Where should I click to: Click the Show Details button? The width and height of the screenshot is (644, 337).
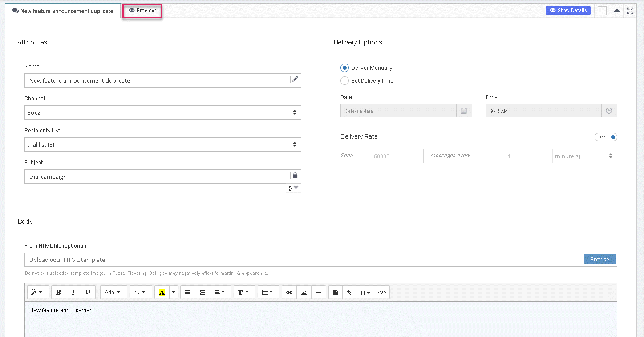click(x=568, y=10)
